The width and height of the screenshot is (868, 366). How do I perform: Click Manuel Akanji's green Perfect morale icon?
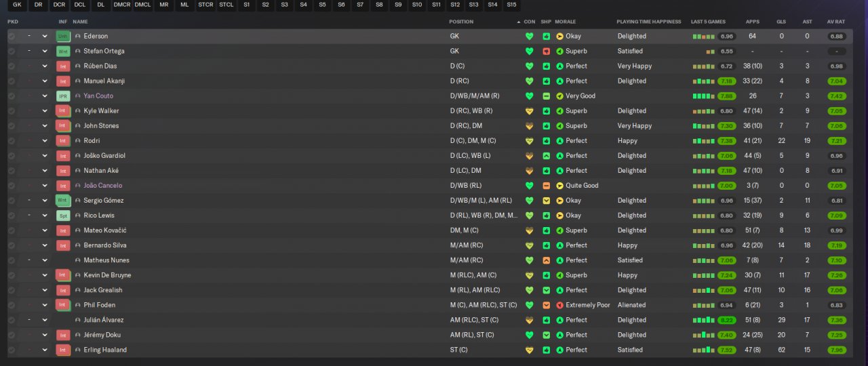[560, 81]
